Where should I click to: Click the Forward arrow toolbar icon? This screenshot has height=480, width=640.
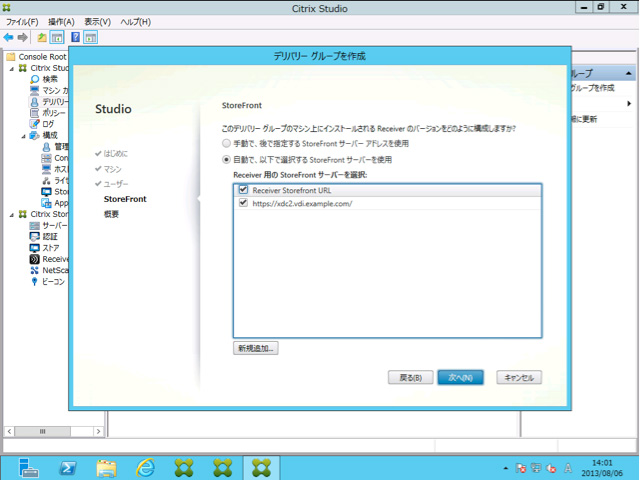click(x=22, y=38)
